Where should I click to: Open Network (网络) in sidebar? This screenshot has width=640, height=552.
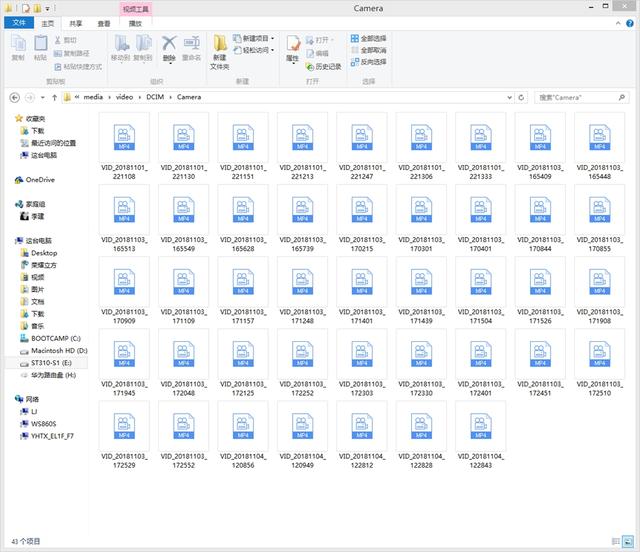pyautogui.click(x=27, y=399)
